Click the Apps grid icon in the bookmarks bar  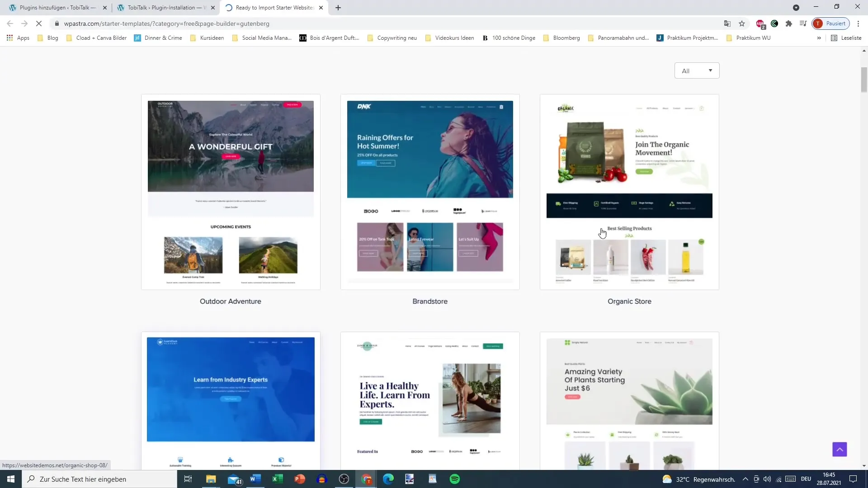(9, 38)
